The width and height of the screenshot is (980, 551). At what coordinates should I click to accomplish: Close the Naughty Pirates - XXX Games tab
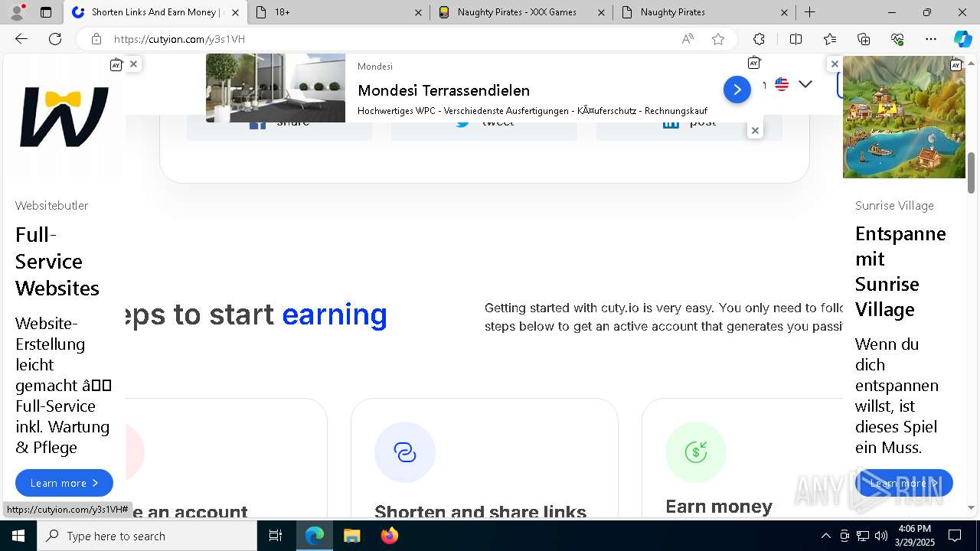(601, 12)
